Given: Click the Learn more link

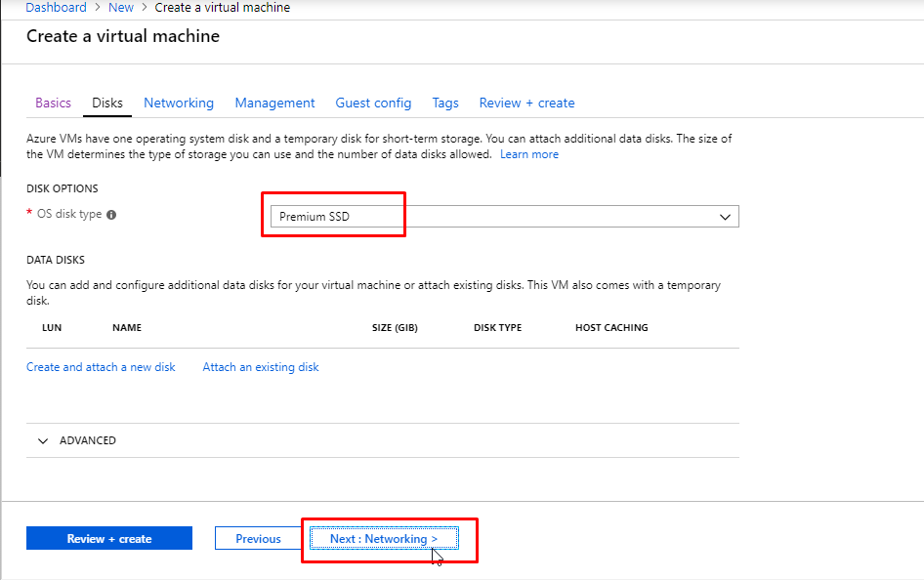Looking at the screenshot, I should tap(529, 154).
